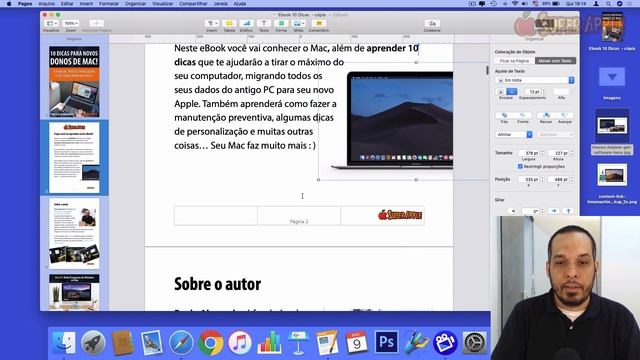Open the Organizar menu in menu bar
Image resolution: width=640 pixels, height=360 pixels.
(136, 4)
